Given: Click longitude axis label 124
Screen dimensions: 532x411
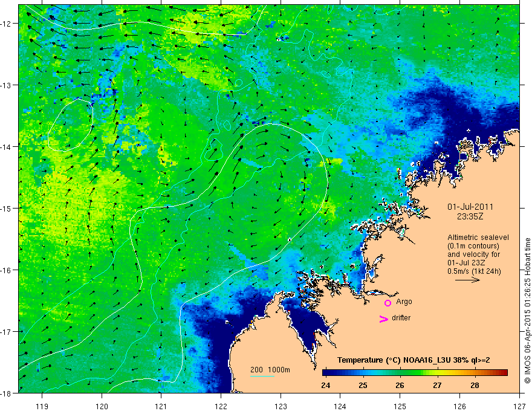Looking at the screenshot, I should [340, 407].
